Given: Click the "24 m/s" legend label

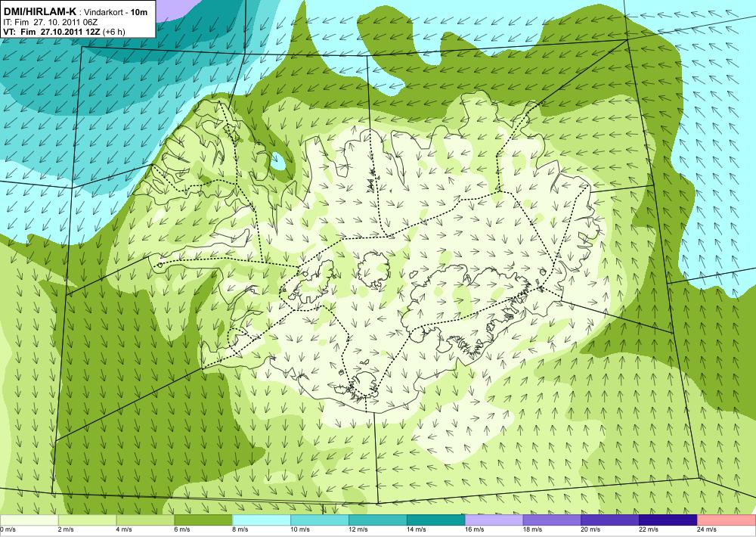Looking at the screenshot, I should (706, 529).
